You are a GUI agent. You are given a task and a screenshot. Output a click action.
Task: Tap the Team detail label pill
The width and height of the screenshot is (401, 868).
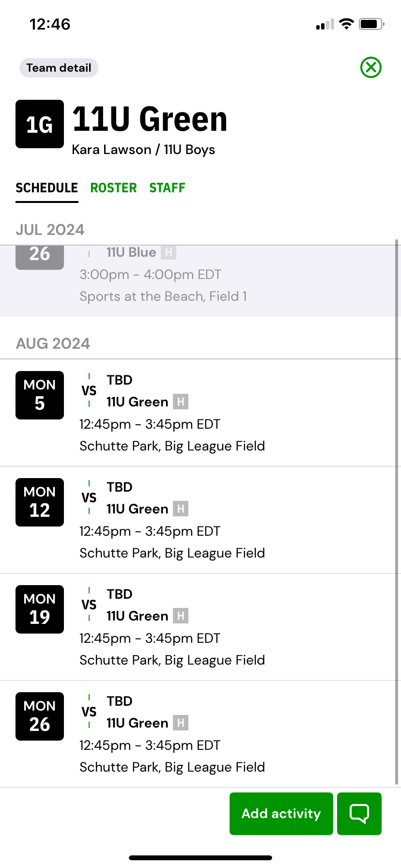point(59,68)
